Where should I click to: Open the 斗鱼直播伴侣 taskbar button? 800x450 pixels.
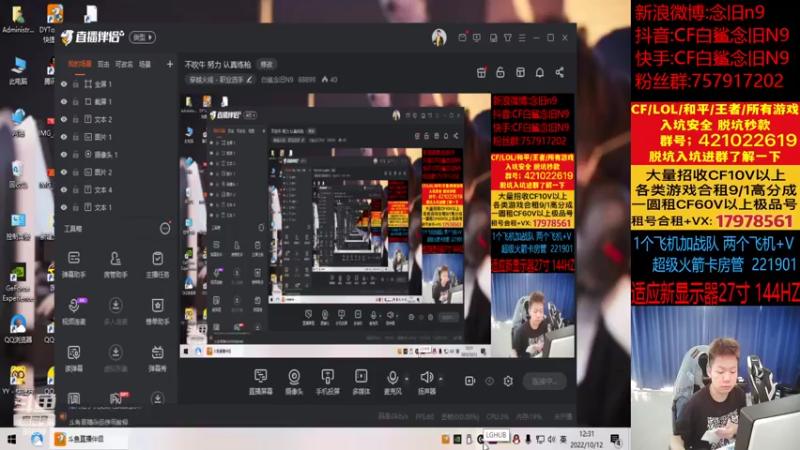click(x=89, y=439)
